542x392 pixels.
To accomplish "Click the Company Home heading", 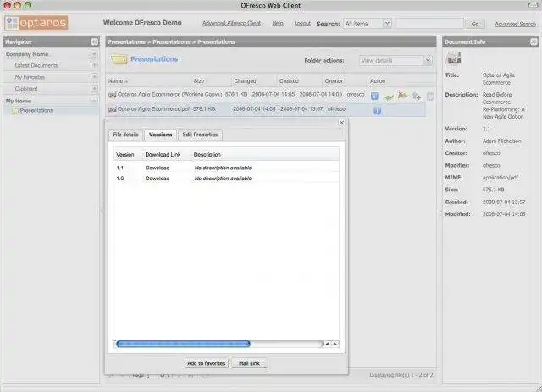I will [27, 54].
